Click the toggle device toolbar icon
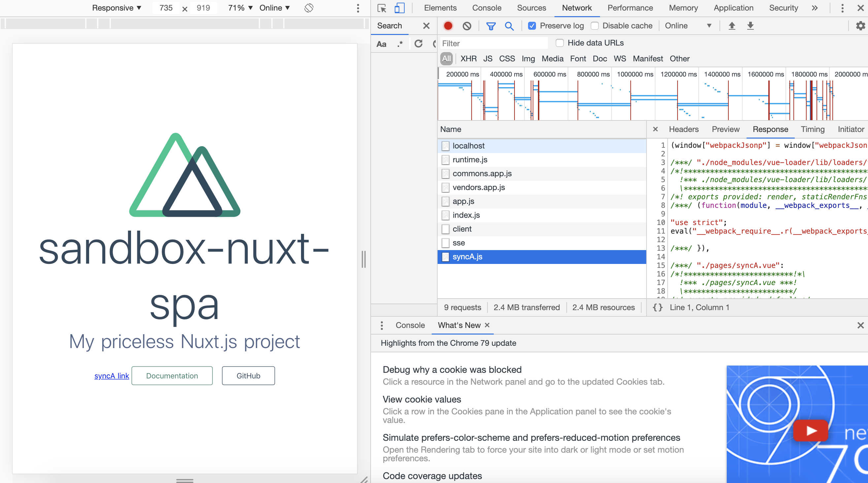The width and height of the screenshot is (868, 483). coord(399,8)
